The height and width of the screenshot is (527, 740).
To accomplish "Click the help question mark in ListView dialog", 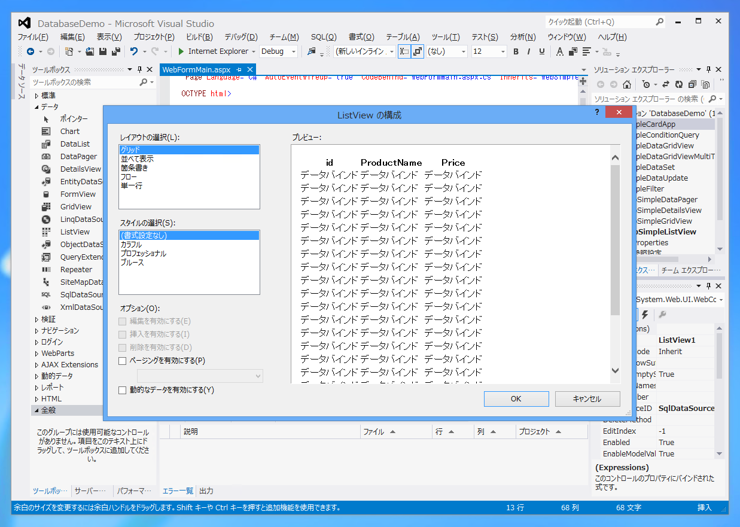I will click(597, 112).
